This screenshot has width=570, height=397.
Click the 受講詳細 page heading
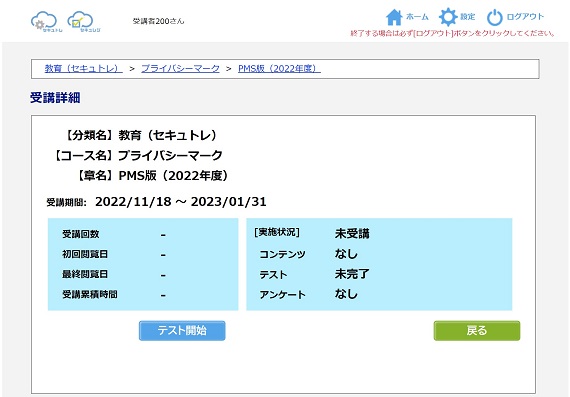click(55, 97)
